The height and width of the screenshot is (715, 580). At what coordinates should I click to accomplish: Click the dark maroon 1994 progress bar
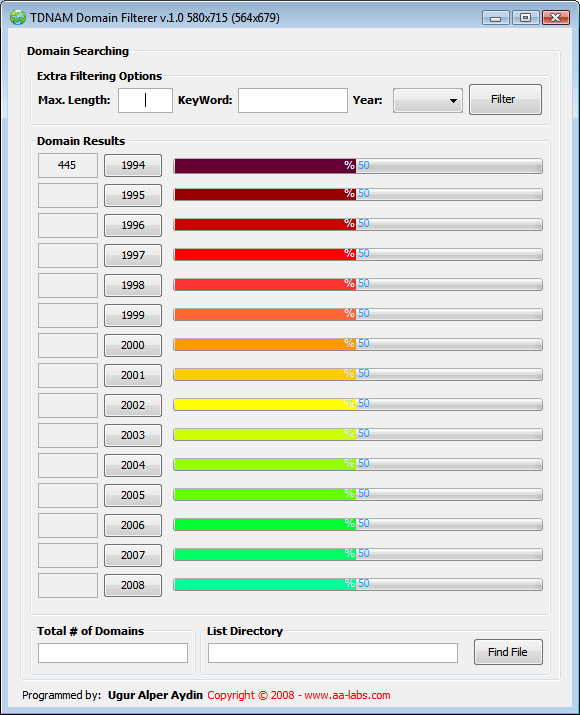[358, 166]
